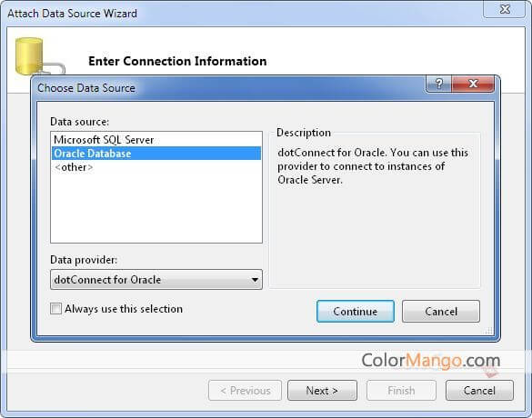The image size is (532, 418).
Task: Click the resize grip in dialog corner
Action: (489, 331)
